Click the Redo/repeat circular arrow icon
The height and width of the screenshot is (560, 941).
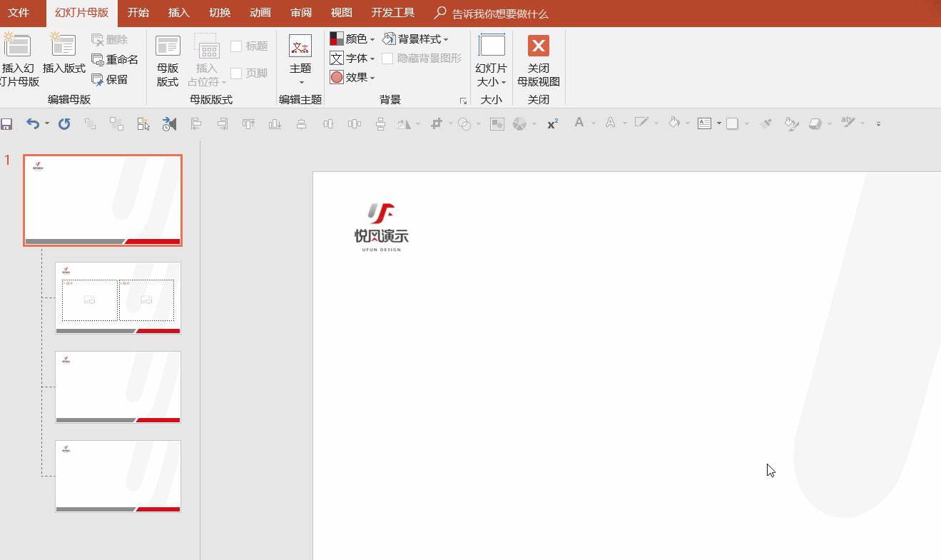(64, 124)
